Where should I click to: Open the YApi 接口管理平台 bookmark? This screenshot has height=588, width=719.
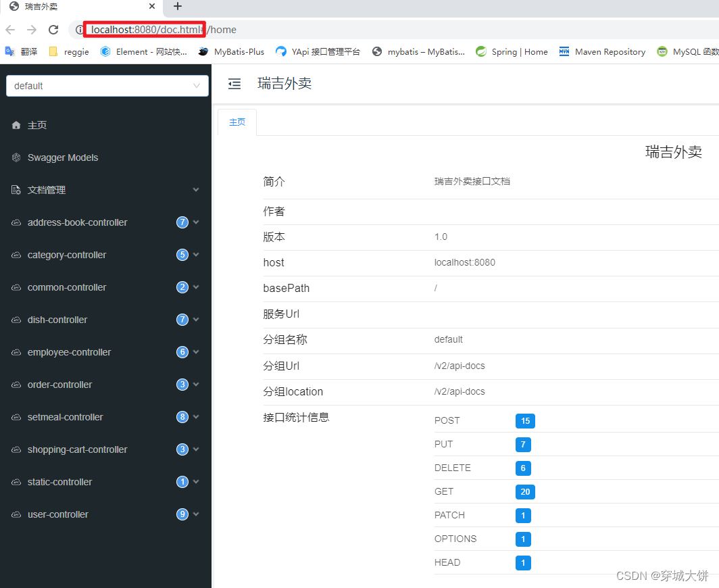coord(318,52)
